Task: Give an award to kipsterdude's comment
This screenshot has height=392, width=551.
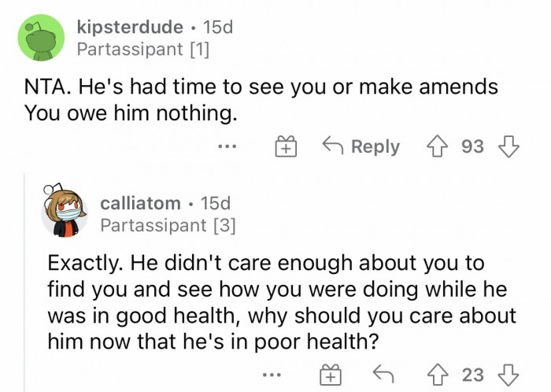Action: click(286, 147)
